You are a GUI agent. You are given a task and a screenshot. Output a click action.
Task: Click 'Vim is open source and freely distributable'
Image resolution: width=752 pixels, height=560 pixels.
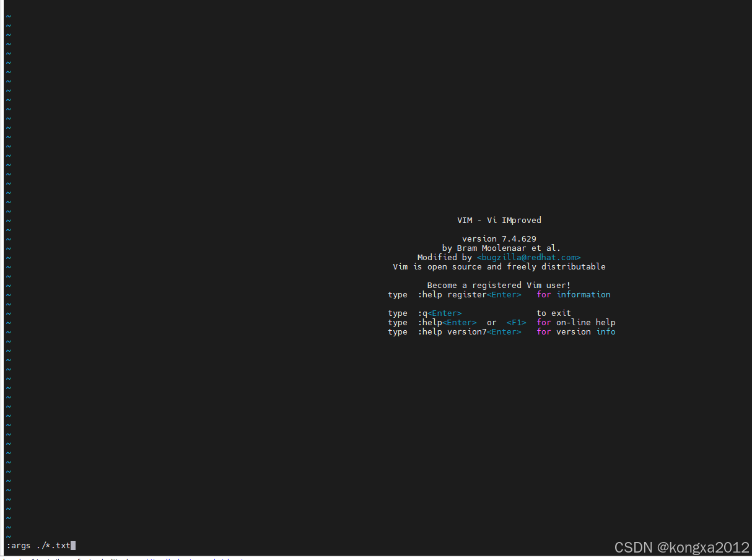click(499, 266)
